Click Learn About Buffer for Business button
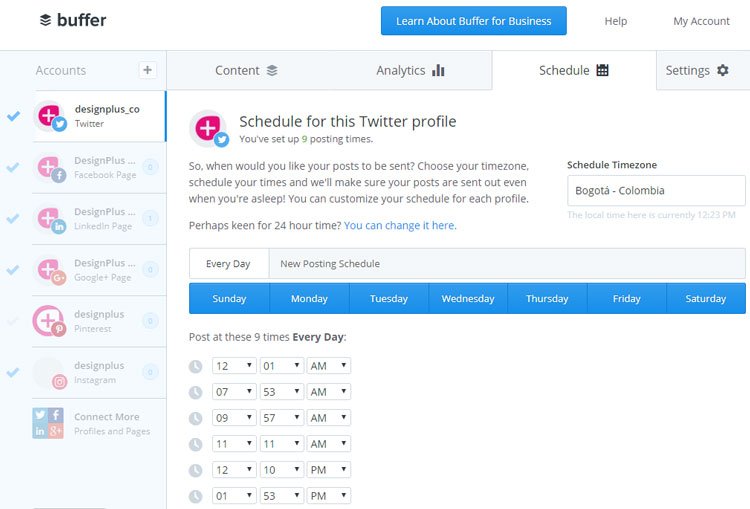The height and width of the screenshot is (509, 750). click(x=474, y=21)
